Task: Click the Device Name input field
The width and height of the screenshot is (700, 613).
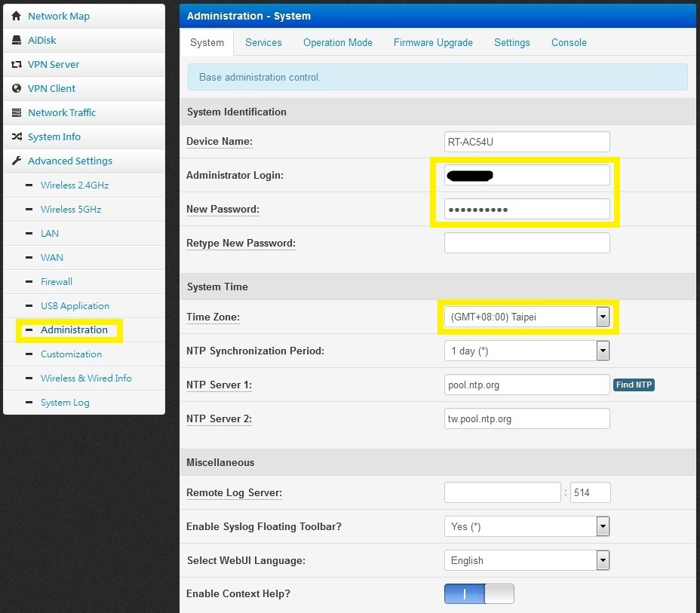Action: [x=527, y=142]
